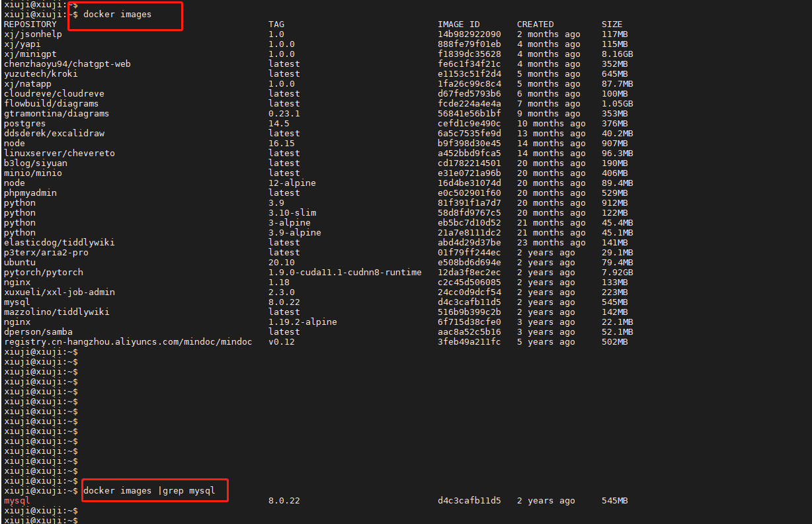
Task: Click size value 907MB
Action: (615, 143)
